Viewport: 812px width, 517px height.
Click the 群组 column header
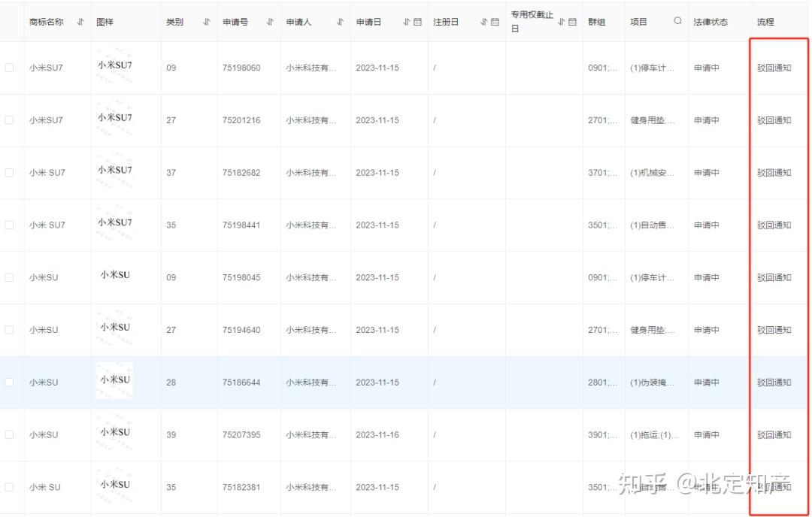tap(596, 22)
